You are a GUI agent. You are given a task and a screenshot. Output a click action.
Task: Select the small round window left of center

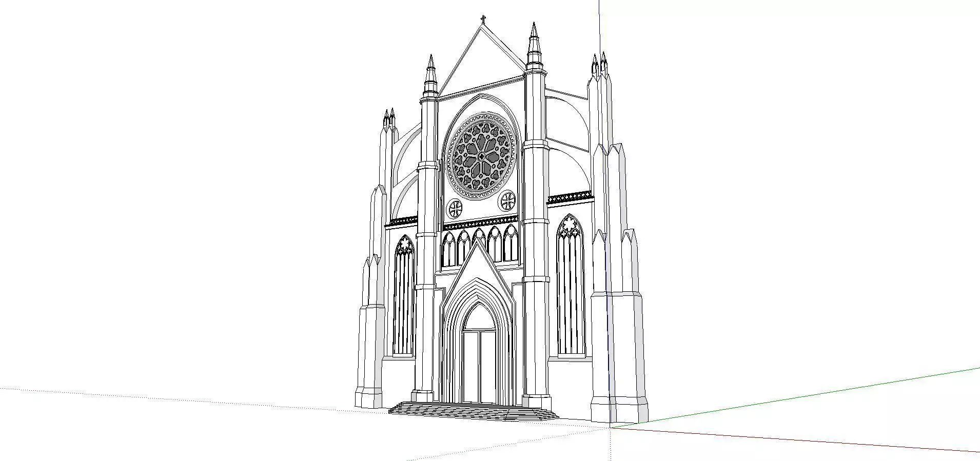[x=455, y=209]
